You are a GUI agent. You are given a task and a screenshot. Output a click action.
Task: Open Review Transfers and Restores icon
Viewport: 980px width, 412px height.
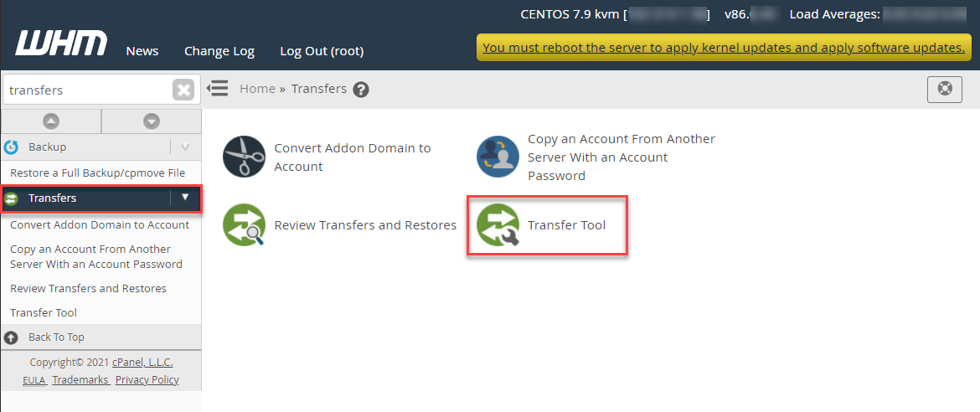245,225
